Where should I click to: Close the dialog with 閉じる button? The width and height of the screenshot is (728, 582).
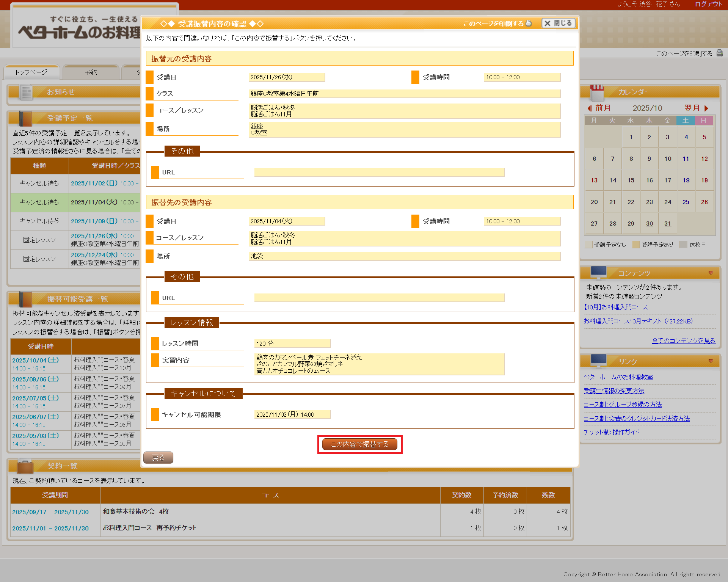(x=558, y=23)
